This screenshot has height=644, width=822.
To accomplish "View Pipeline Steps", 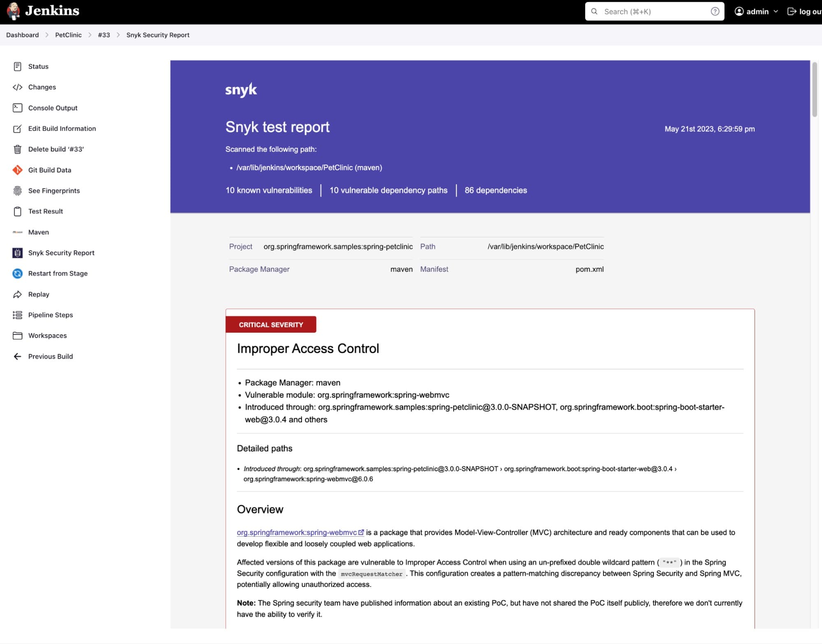I will (x=50, y=315).
